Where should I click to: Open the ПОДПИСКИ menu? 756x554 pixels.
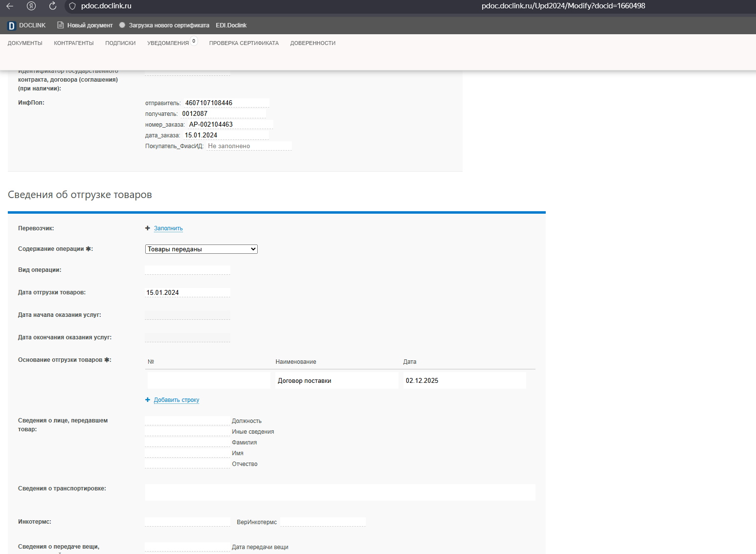click(120, 43)
